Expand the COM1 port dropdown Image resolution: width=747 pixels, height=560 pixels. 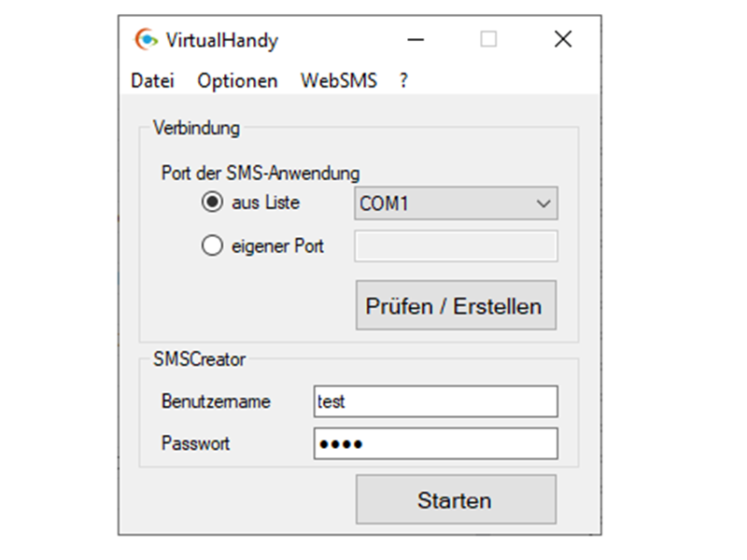coord(456,203)
